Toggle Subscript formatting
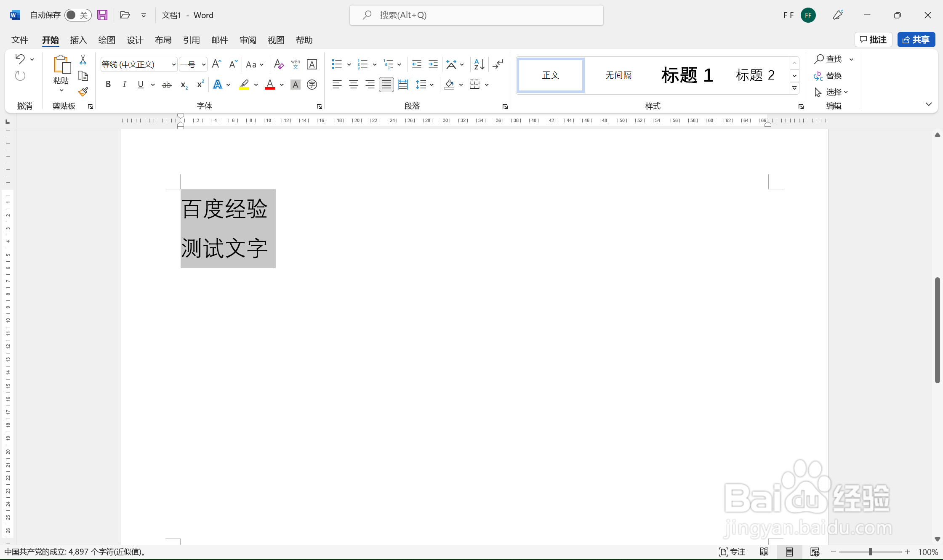 point(184,85)
